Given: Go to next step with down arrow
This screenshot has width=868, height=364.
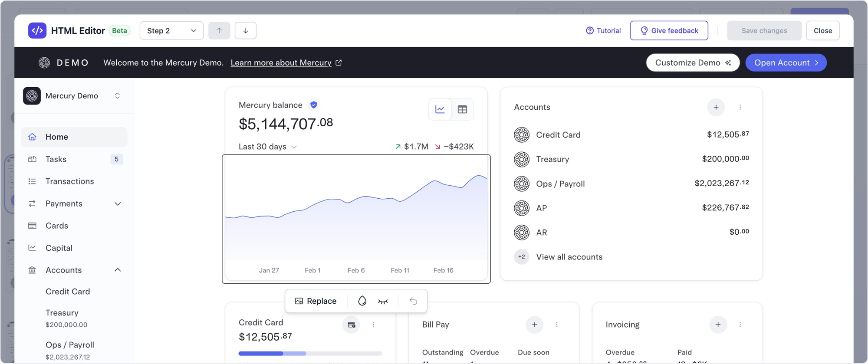Looking at the screenshot, I should pos(246,30).
